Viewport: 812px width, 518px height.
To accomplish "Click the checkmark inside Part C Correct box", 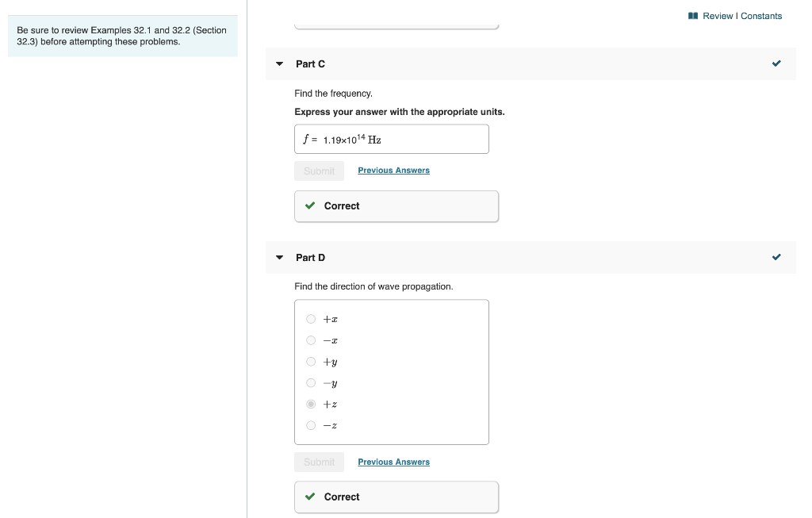I will pyautogui.click(x=310, y=205).
